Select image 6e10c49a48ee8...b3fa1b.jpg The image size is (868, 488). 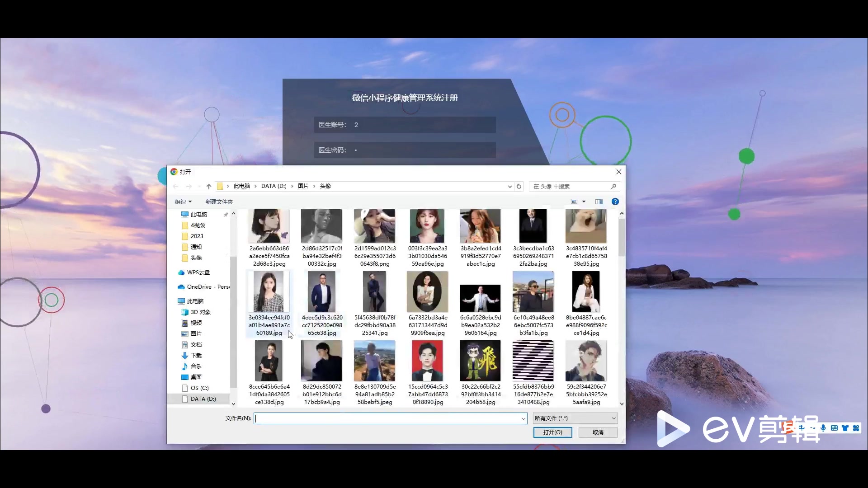tap(533, 304)
